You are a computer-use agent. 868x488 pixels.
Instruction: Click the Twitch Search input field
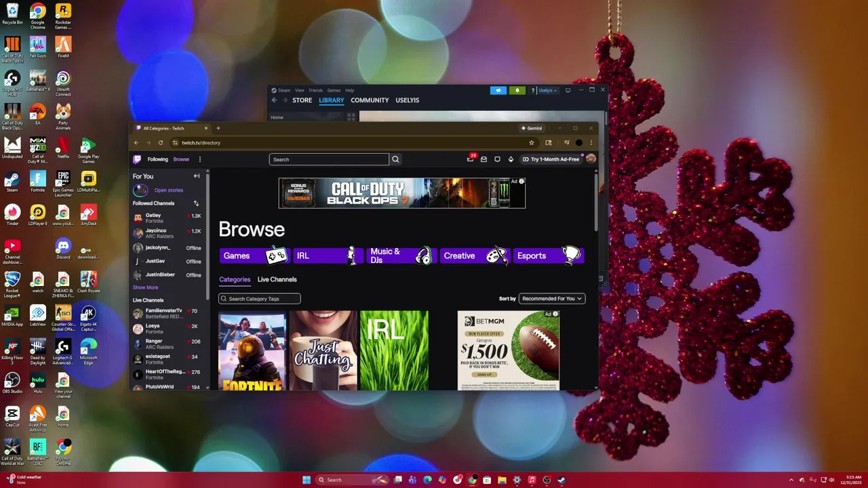pyautogui.click(x=329, y=159)
